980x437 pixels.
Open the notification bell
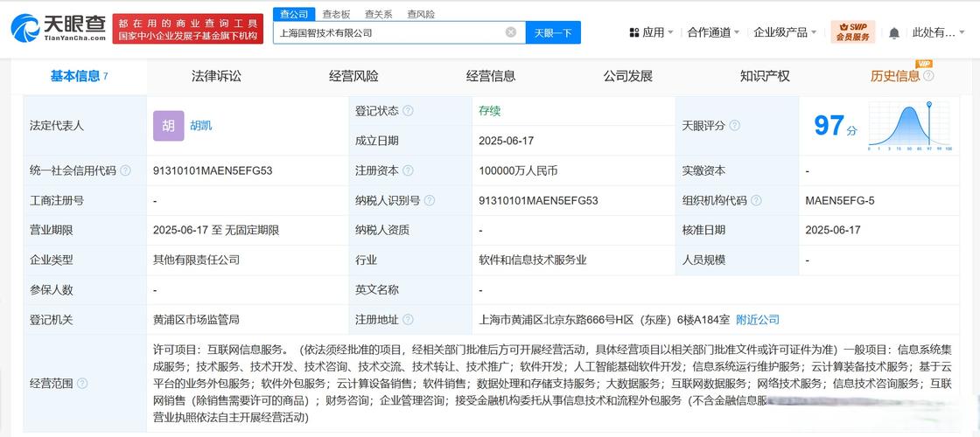point(894,32)
